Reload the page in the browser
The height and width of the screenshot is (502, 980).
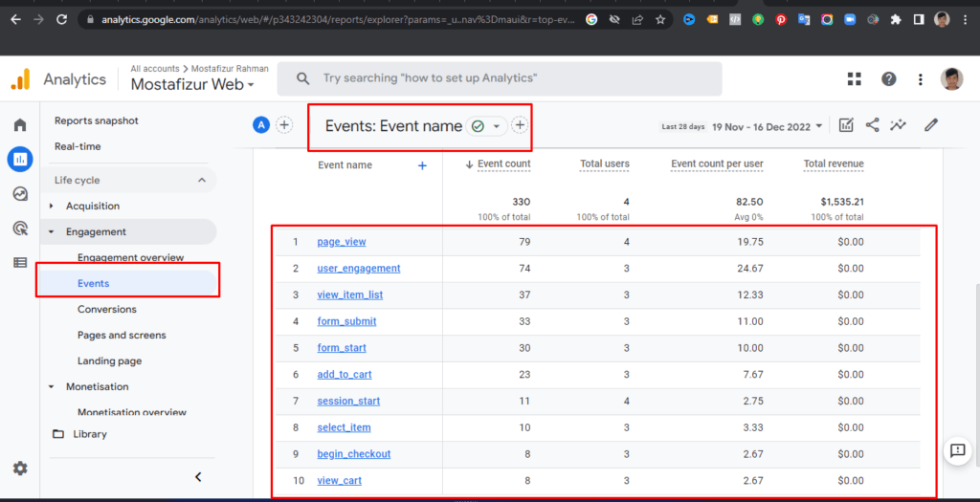61,19
